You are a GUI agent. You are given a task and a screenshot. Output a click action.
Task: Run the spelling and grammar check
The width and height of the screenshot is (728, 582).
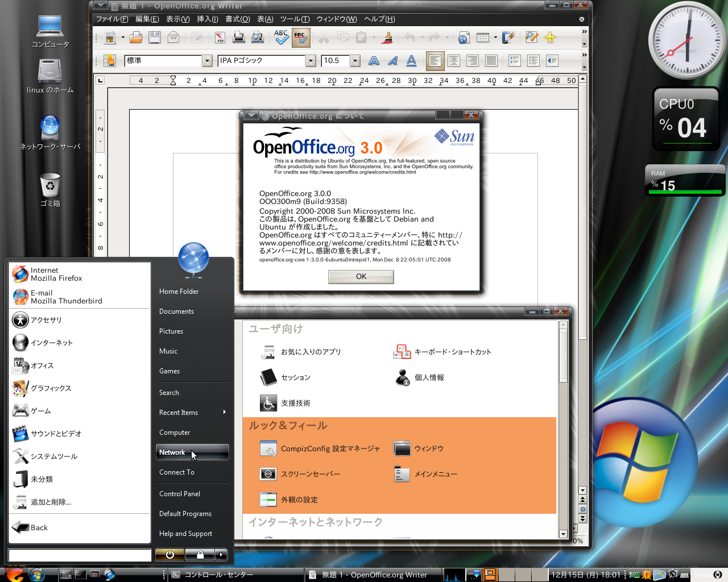point(281,38)
